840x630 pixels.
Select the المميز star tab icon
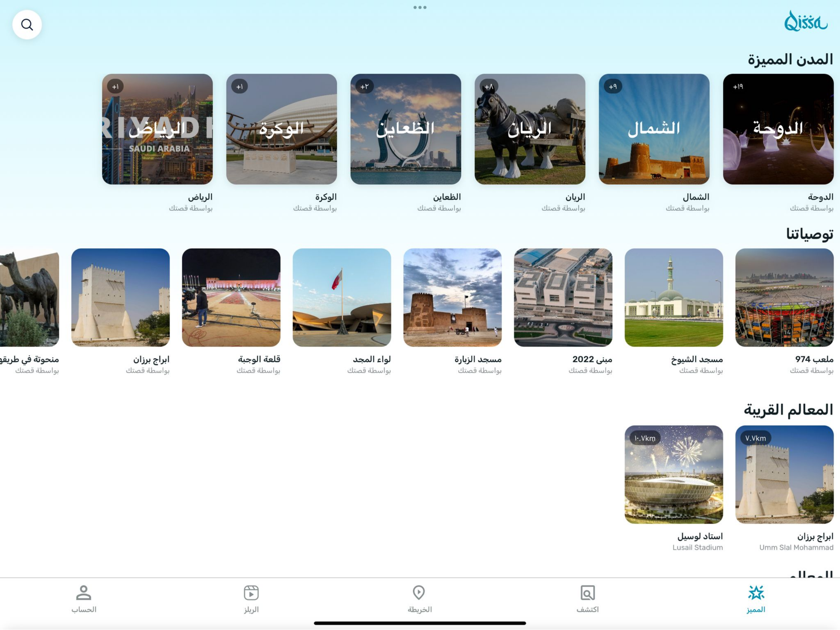point(756,593)
